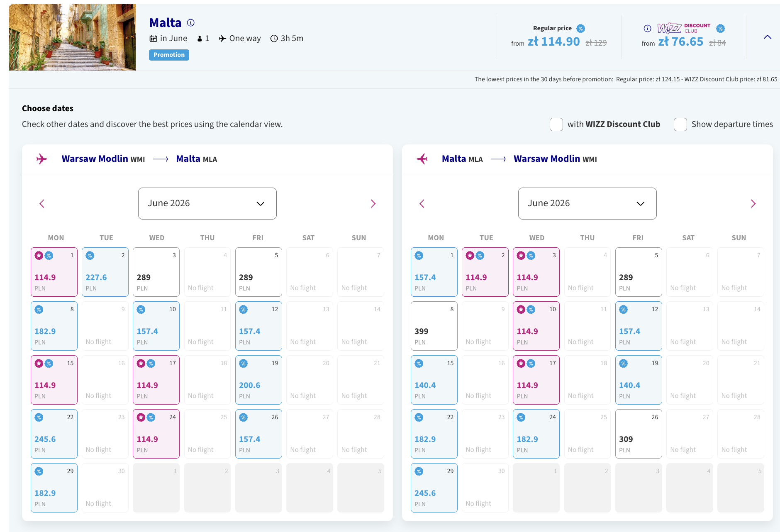This screenshot has width=780, height=532.
Task: Click the info icon next to Malta
Action: (191, 23)
